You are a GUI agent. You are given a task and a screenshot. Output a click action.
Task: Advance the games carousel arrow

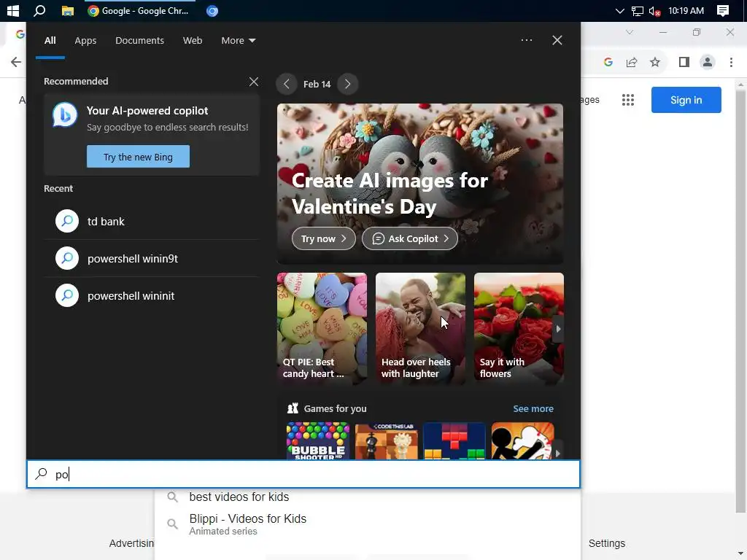pos(558,453)
